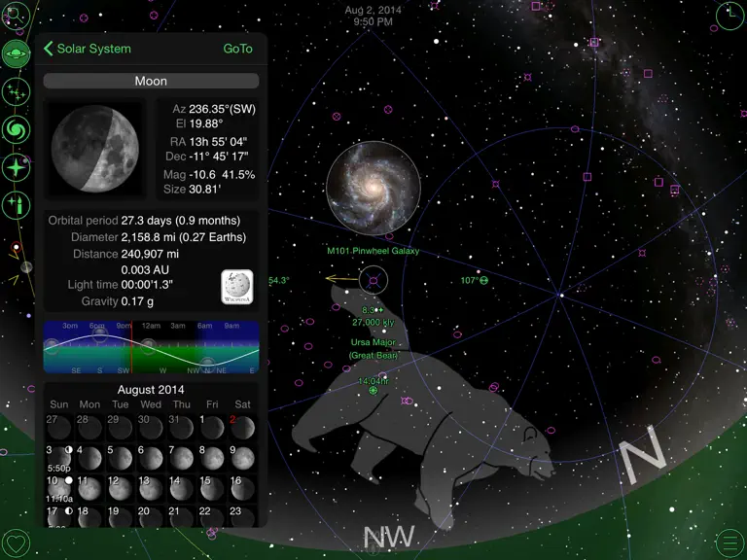Image resolution: width=747 pixels, height=560 pixels.
Task: Select August 3 first quarter calendar day
Action: tap(59, 459)
